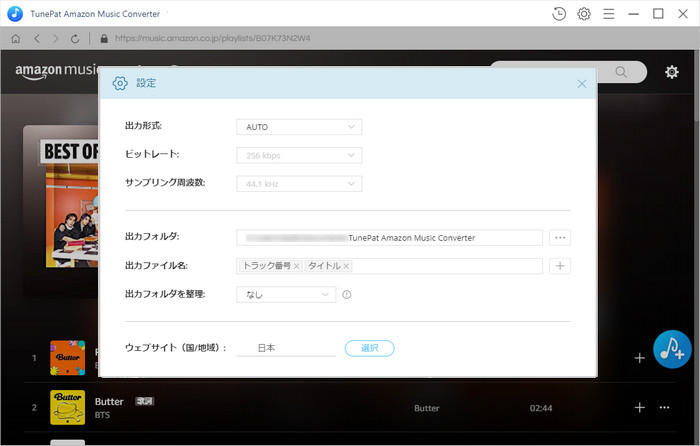Add track 1 with plus icon
This screenshot has width=700, height=446.
tap(639, 358)
